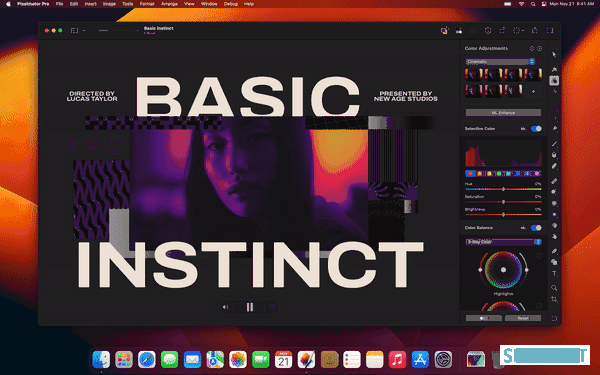Viewport: 600px width, 375px height.
Task: Click the rightmost toolbar panel icon
Action: 550,31
